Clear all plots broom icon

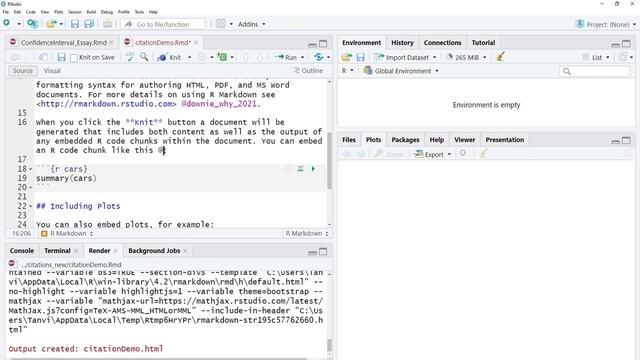click(483, 154)
